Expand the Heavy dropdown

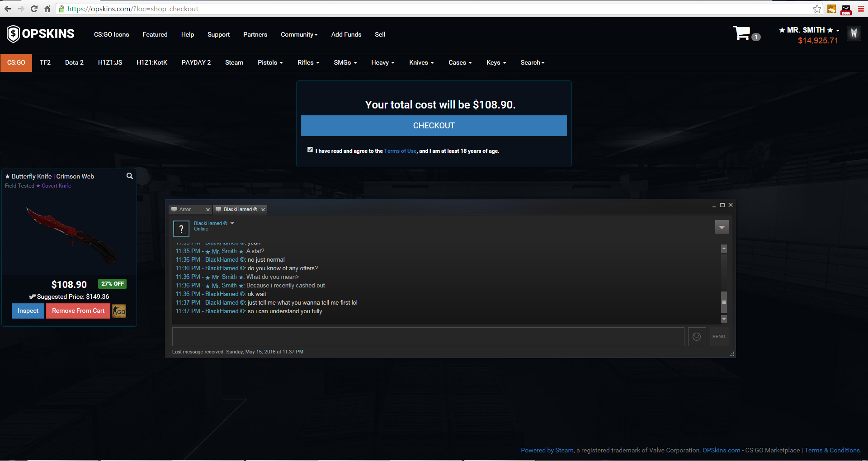coord(383,62)
